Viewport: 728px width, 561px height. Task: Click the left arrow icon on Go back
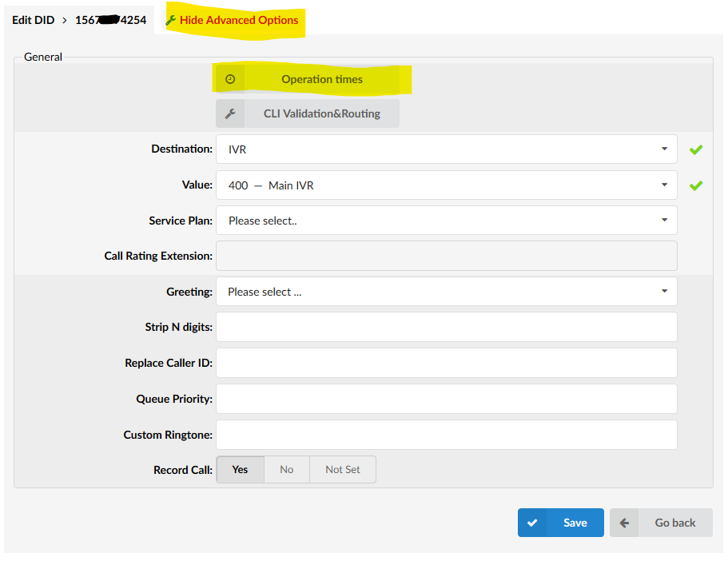click(x=624, y=523)
